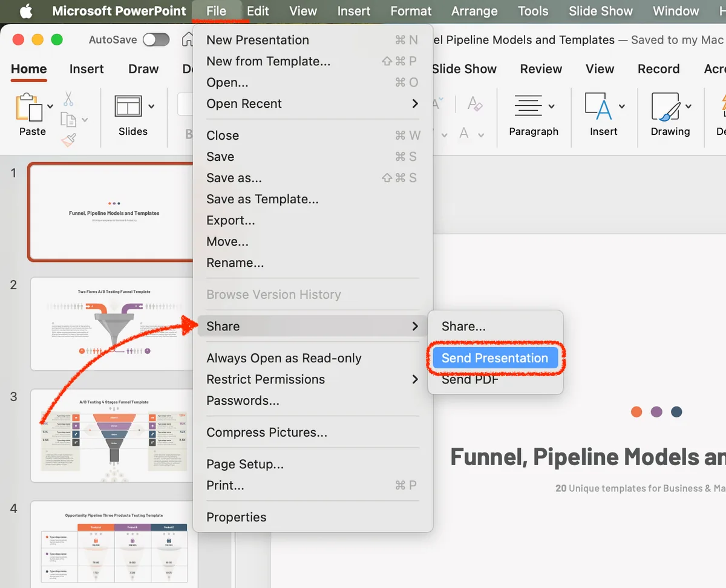The height and width of the screenshot is (588, 726).
Task: Select the Opportunity Pipeline slide thumbnail
Action: pyautogui.click(x=113, y=544)
